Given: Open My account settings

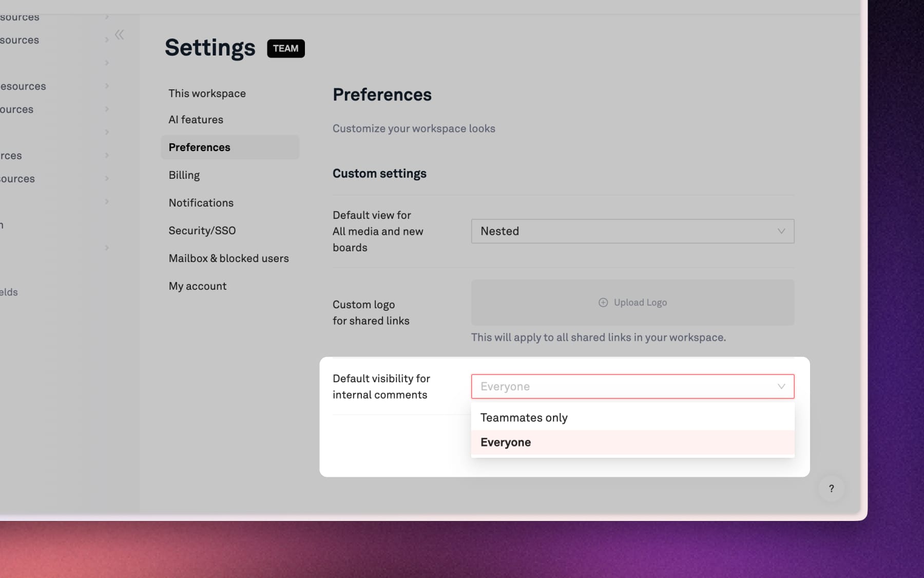Looking at the screenshot, I should click(198, 286).
